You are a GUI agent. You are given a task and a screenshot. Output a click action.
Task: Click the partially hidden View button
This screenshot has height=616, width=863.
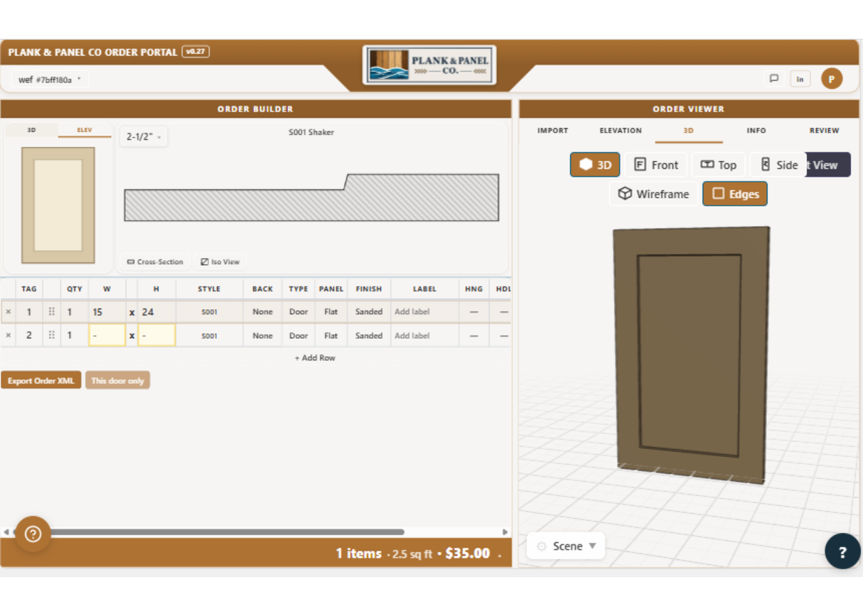click(x=828, y=165)
